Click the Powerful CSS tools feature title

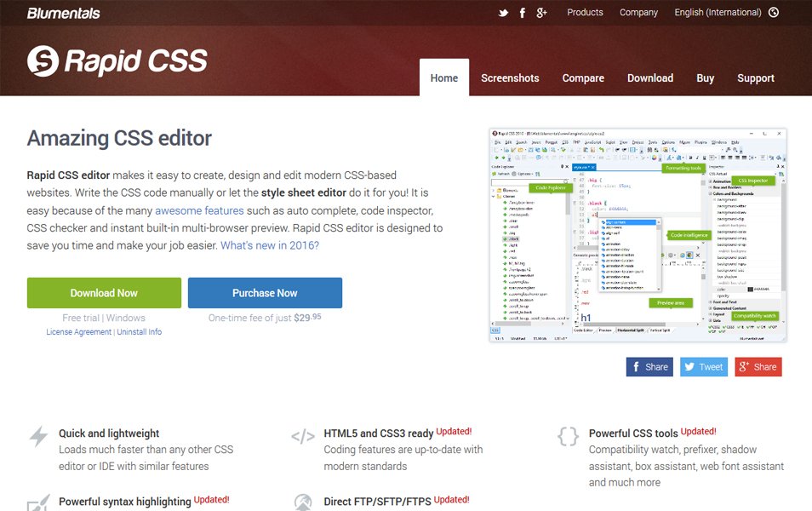[633, 433]
